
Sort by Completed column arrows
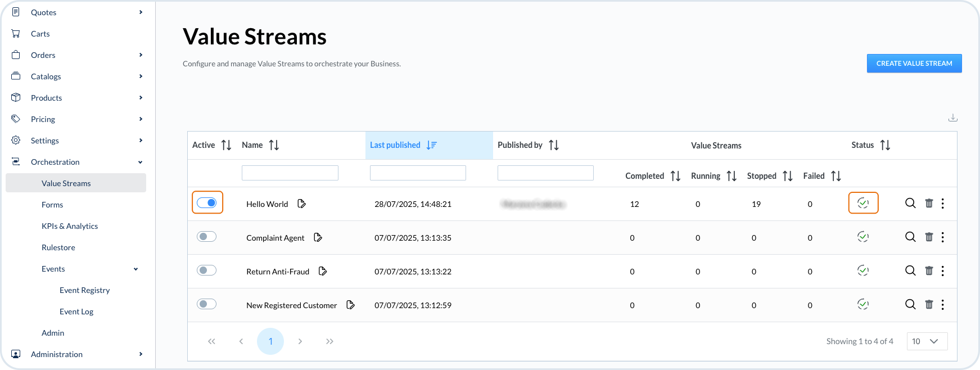point(675,176)
